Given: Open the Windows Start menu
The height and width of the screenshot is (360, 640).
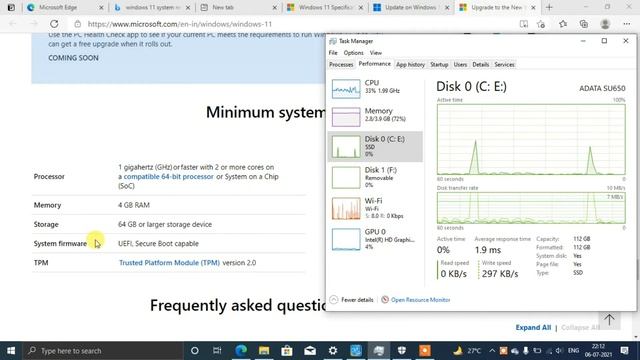Looking at the screenshot, I should coord(11,351).
